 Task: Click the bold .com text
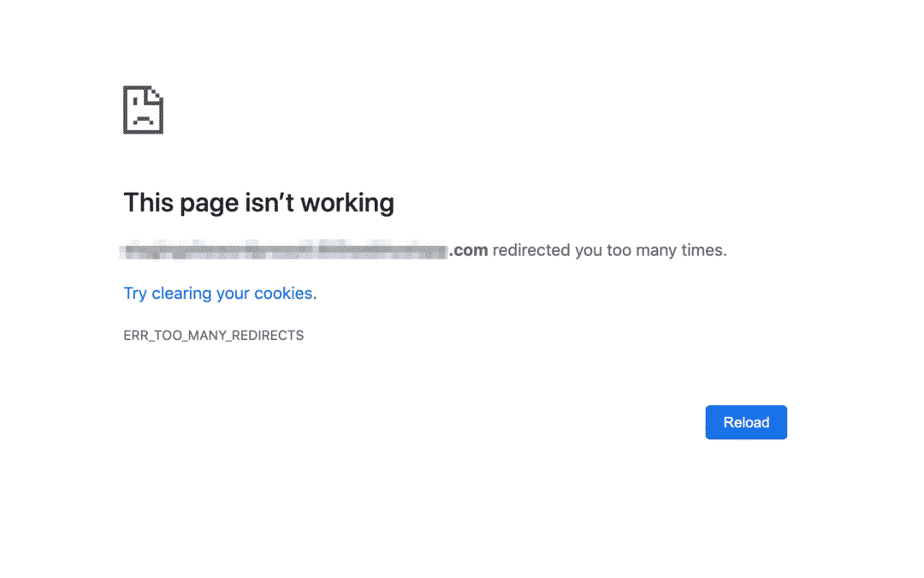coord(469,250)
